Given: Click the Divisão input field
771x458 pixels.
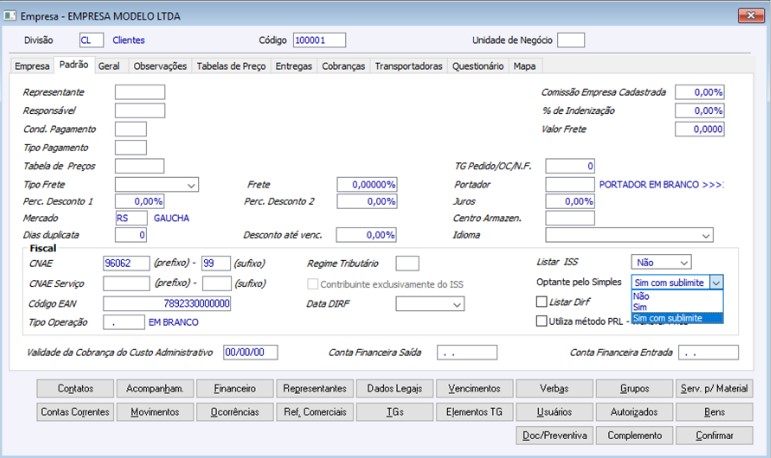Looking at the screenshot, I should click(91, 40).
